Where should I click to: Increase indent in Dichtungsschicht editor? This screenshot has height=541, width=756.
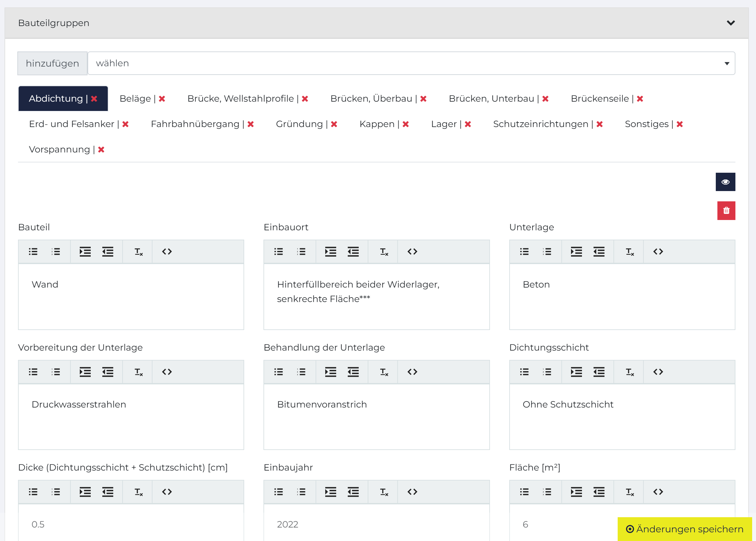point(576,372)
